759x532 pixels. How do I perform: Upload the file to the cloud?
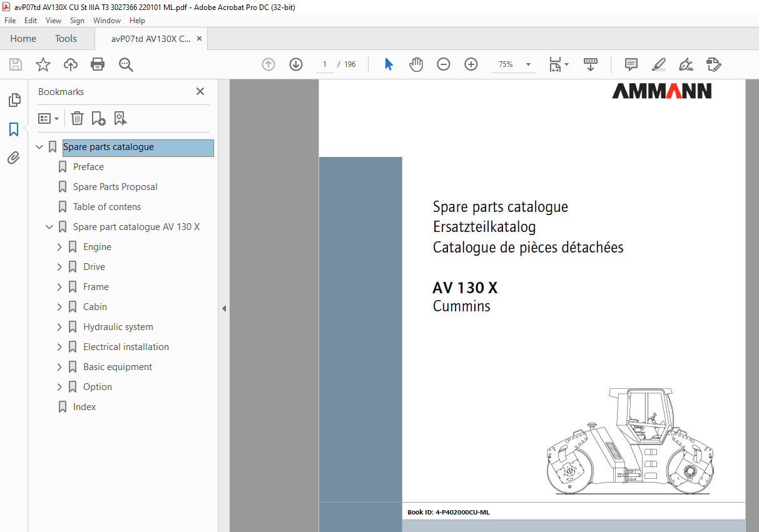click(x=71, y=64)
